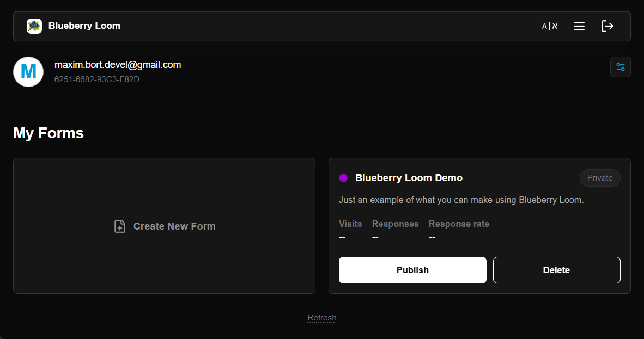This screenshot has width=644, height=339.
Task: Click the profile avatar with letter M
Action: pyautogui.click(x=28, y=71)
